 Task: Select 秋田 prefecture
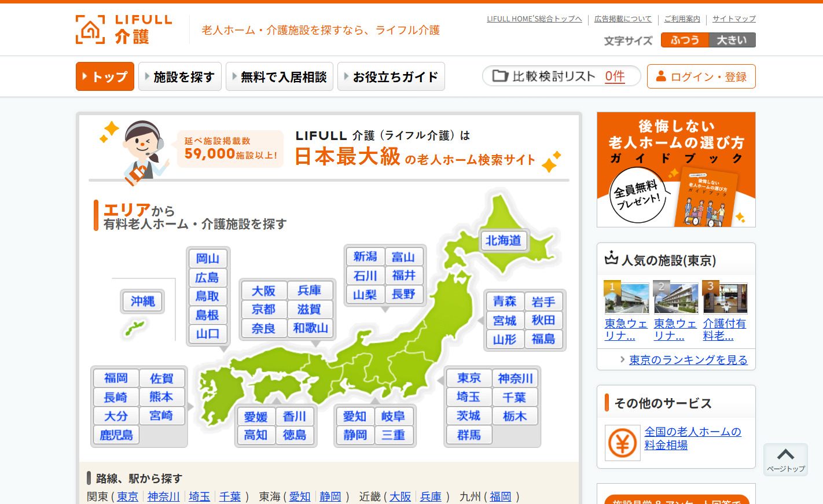pos(543,320)
